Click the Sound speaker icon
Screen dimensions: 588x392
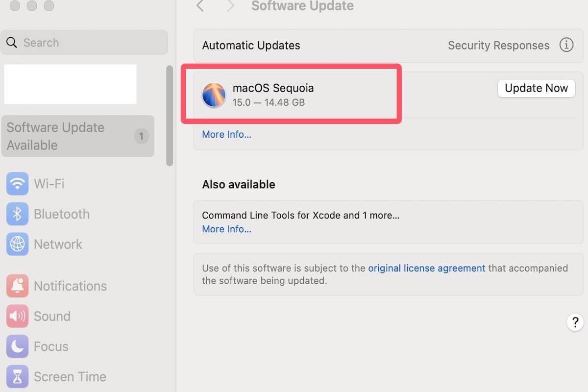click(18, 316)
